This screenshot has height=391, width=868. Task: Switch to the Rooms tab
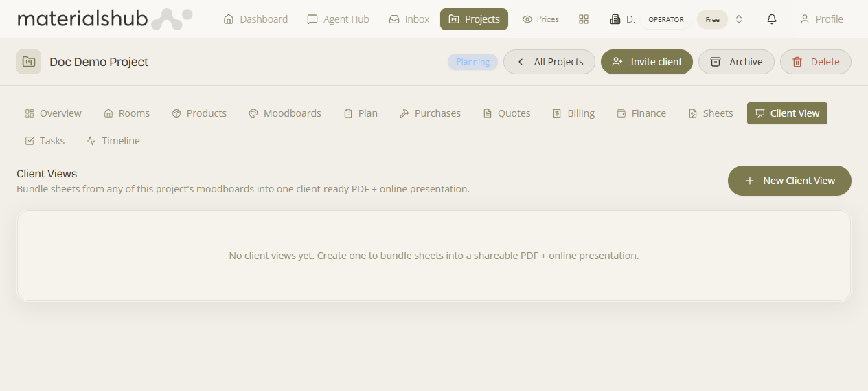tap(126, 113)
